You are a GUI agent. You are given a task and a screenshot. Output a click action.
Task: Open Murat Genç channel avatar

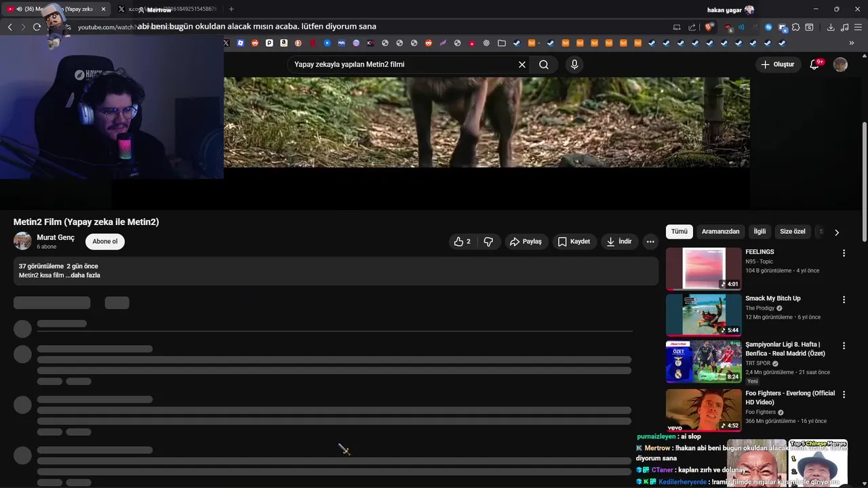[22, 241]
